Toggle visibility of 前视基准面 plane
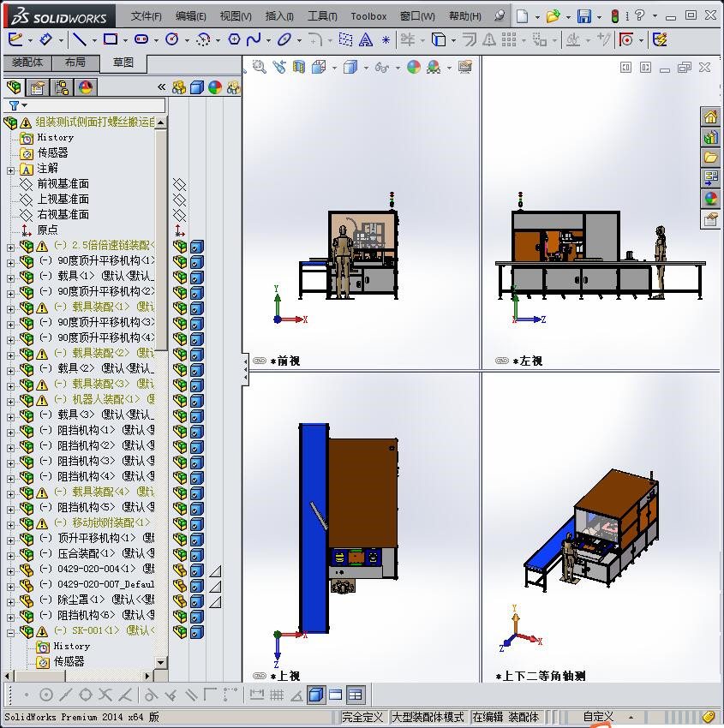Image resolution: width=724 pixels, height=728 pixels. click(179, 185)
